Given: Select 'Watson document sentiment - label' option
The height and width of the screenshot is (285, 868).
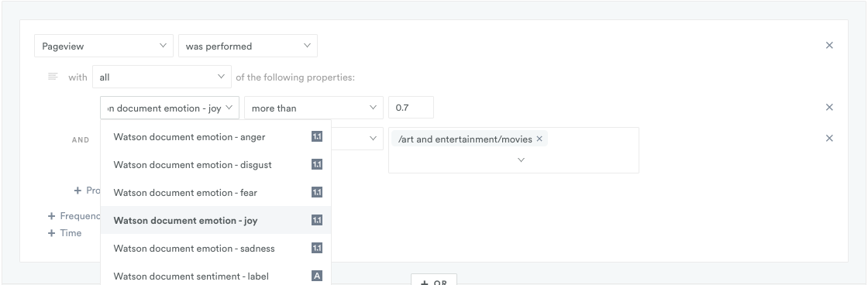Looking at the screenshot, I should pos(216,276).
